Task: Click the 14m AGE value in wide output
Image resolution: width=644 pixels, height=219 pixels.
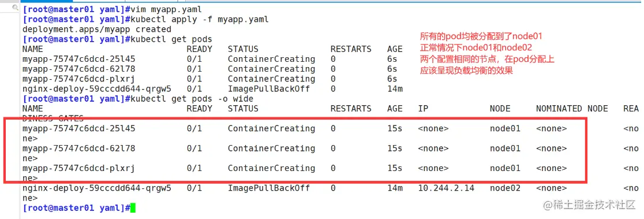Action: (x=395, y=188)
